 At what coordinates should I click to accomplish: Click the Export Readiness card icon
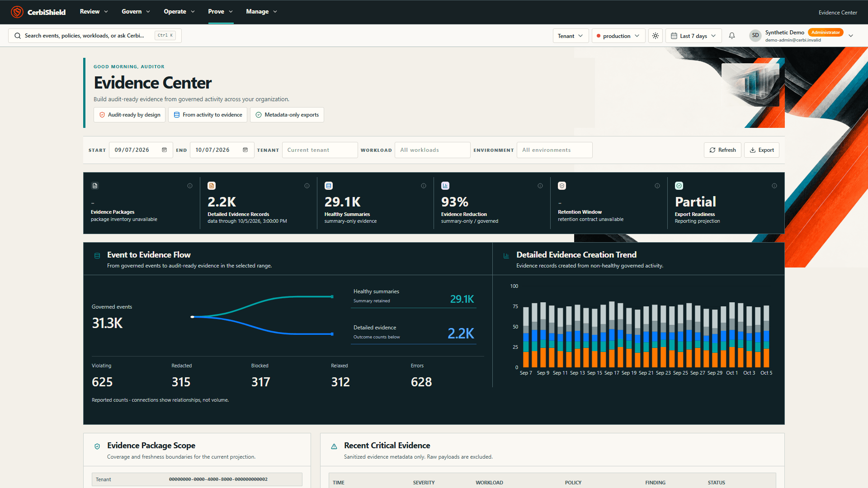click(x=679, y=186)
